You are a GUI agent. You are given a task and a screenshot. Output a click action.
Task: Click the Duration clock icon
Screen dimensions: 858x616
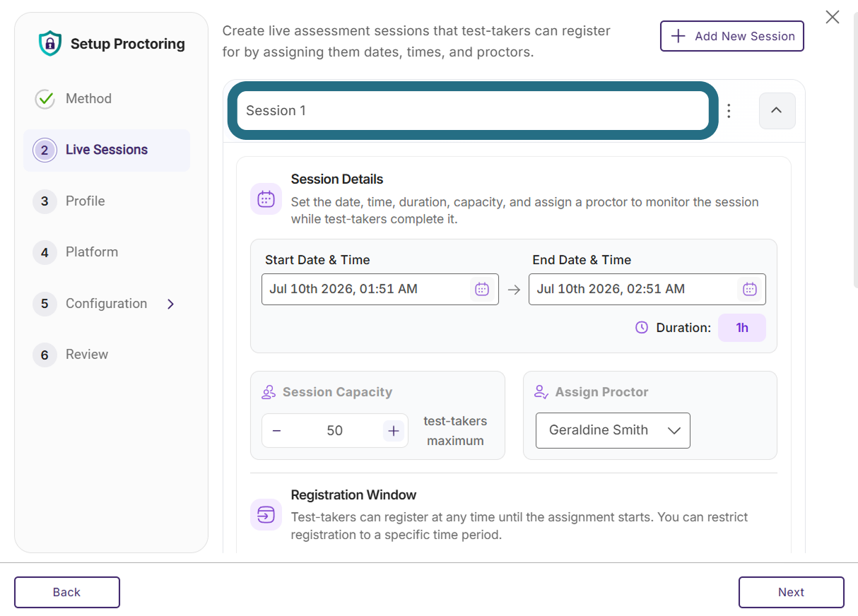[x=642, y=328]
